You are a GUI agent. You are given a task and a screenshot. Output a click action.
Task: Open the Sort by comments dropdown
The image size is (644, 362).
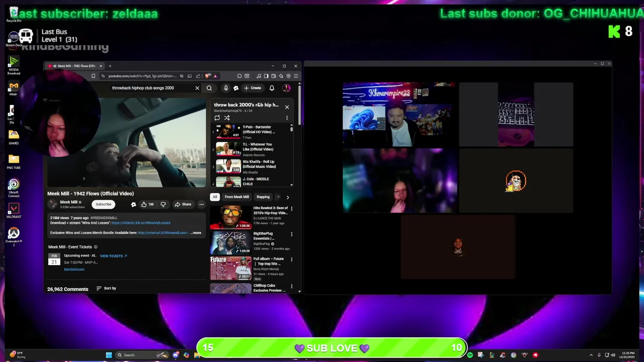(106, 288)
